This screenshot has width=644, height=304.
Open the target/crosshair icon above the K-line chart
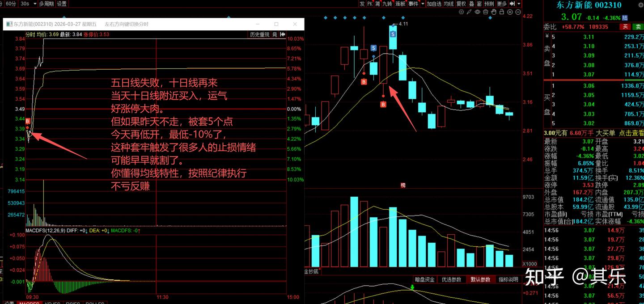[x=461, y=12]
